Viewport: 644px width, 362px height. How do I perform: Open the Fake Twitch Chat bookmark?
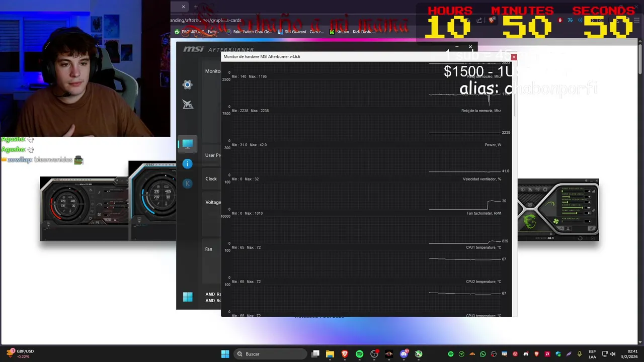click(249, 32)
